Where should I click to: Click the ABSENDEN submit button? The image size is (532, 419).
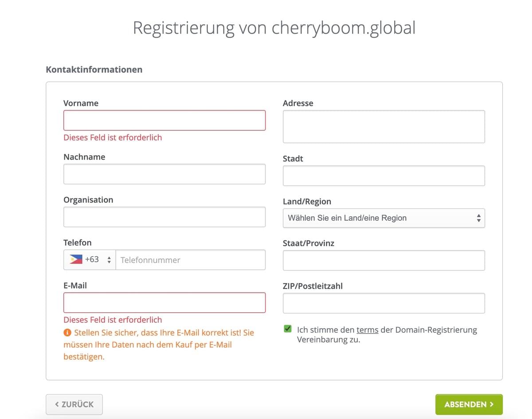[x=469, y=404]
